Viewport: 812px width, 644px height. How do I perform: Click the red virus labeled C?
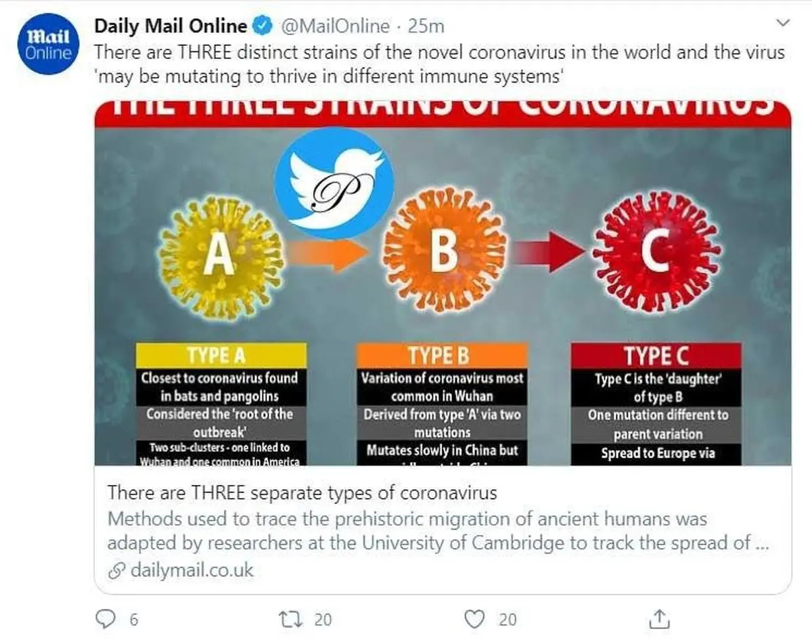point(655,252)
